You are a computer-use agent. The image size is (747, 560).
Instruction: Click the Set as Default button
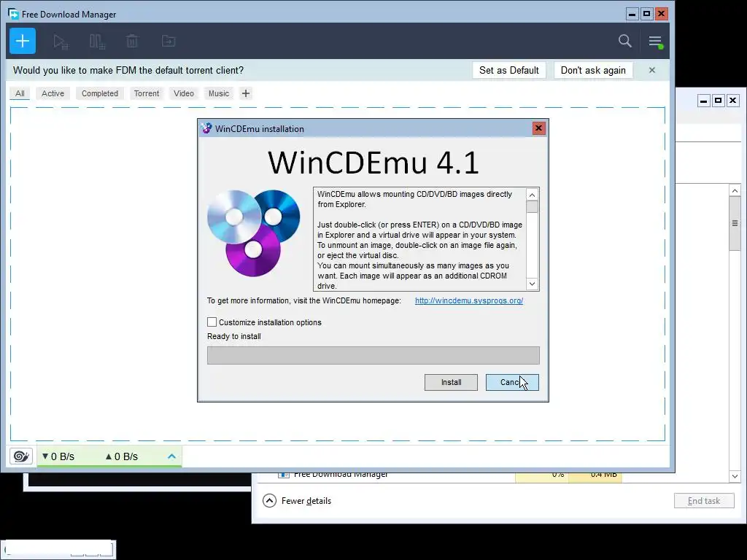(508, 70)
